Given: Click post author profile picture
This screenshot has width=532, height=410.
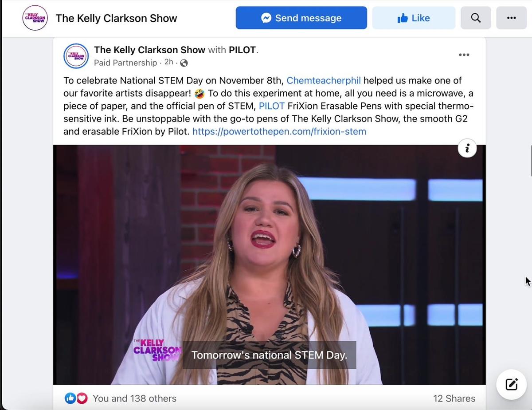Looking at the screenshot, I should click(76, 56).
